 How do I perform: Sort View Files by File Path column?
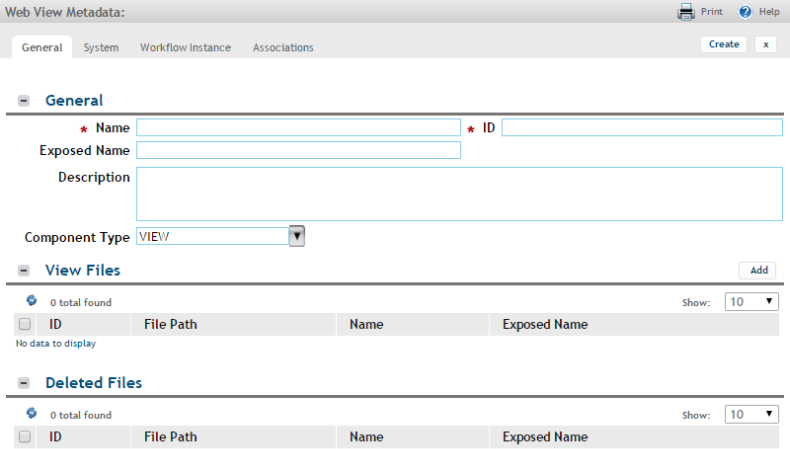tap(170, 324)
